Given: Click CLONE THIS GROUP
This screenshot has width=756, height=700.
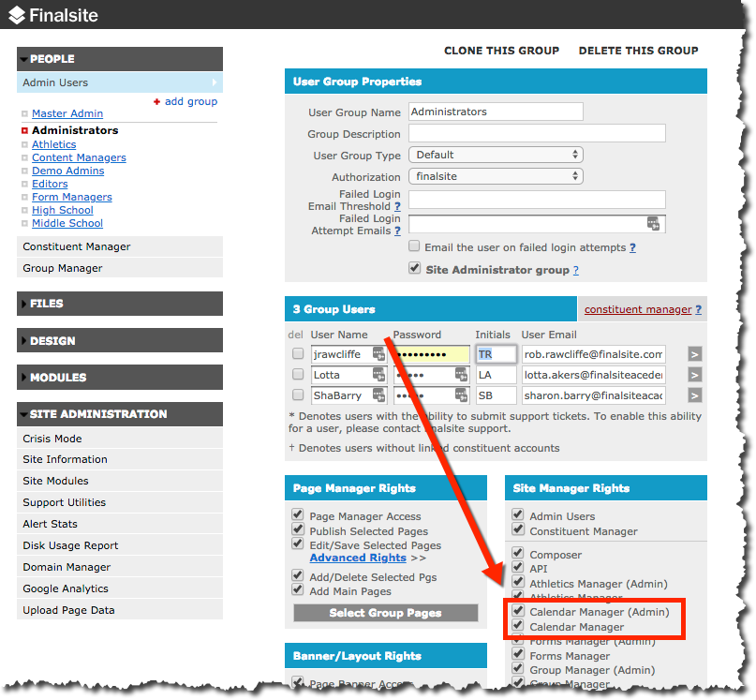Looking at the screenshot, I should coord(501,51).
